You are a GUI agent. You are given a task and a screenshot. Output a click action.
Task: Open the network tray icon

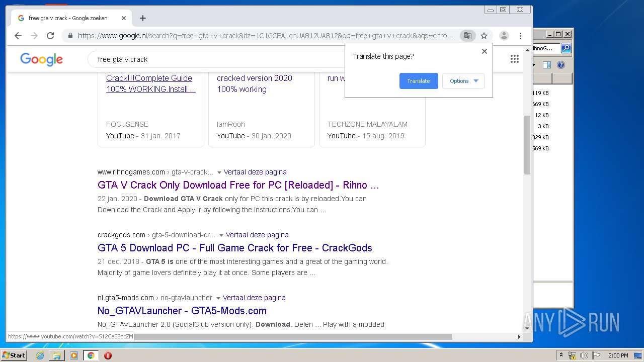572,355
